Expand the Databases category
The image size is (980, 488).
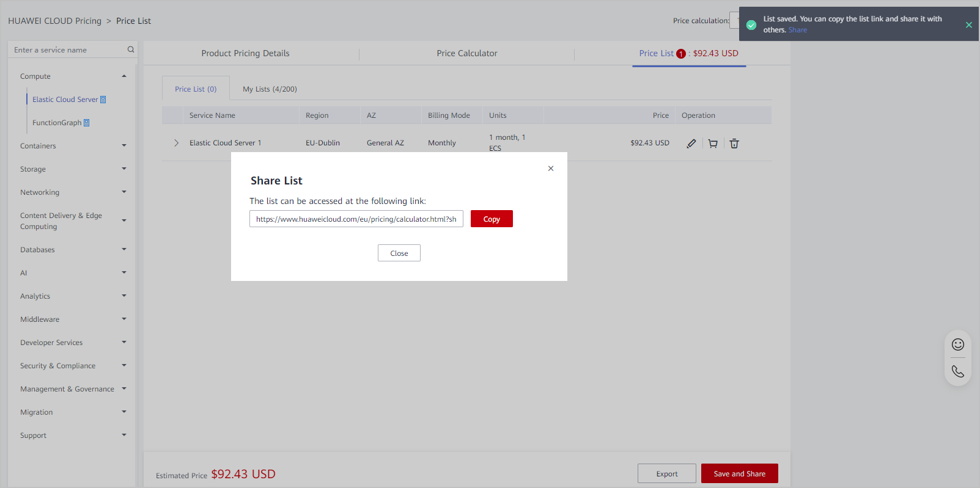pos(124,249)
